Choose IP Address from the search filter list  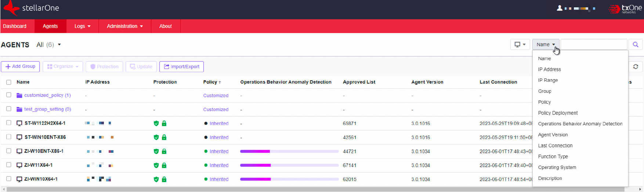[x=549, y=69]
